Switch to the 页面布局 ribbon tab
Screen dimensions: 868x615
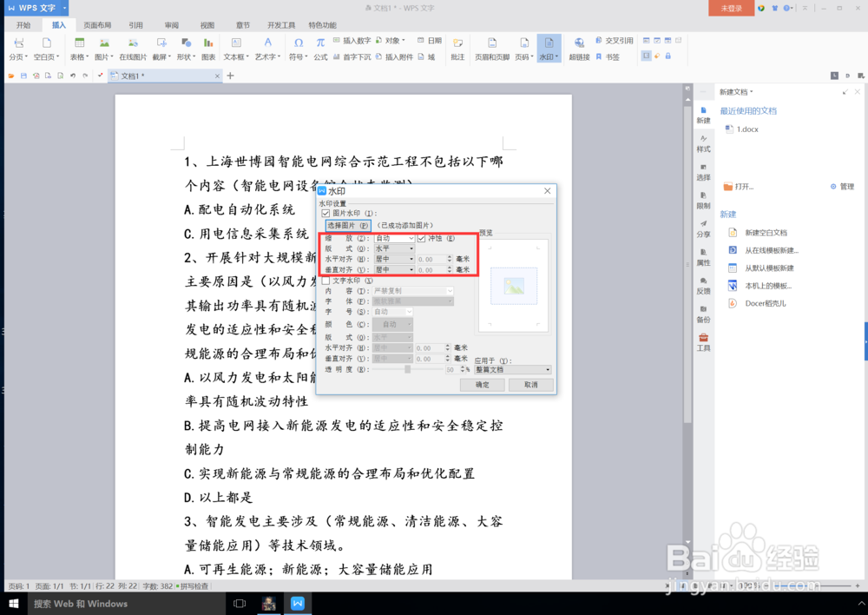pos(97,24)
